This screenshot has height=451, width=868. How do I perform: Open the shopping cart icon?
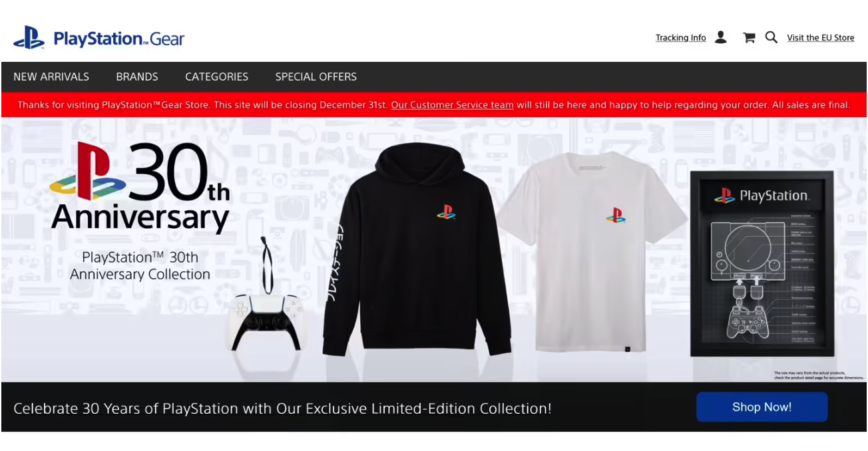coord(749,38)
